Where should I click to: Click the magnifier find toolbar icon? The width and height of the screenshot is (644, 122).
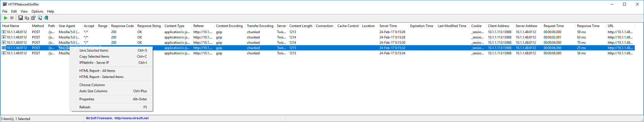click(x=40, y=18)
